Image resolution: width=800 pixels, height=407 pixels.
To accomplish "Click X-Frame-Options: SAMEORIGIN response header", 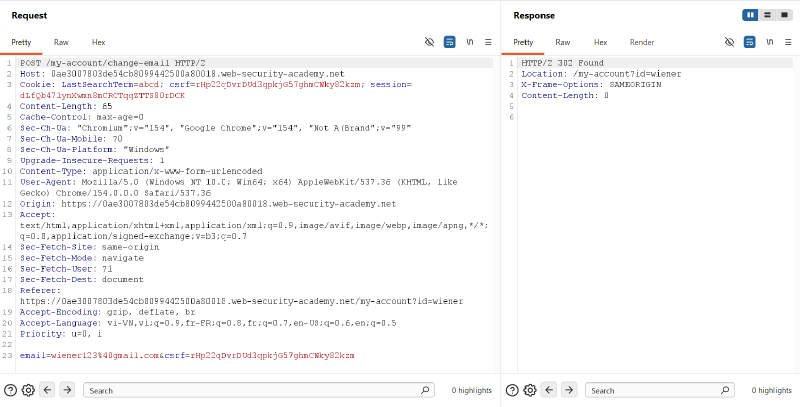I will (x=591, y=85).
